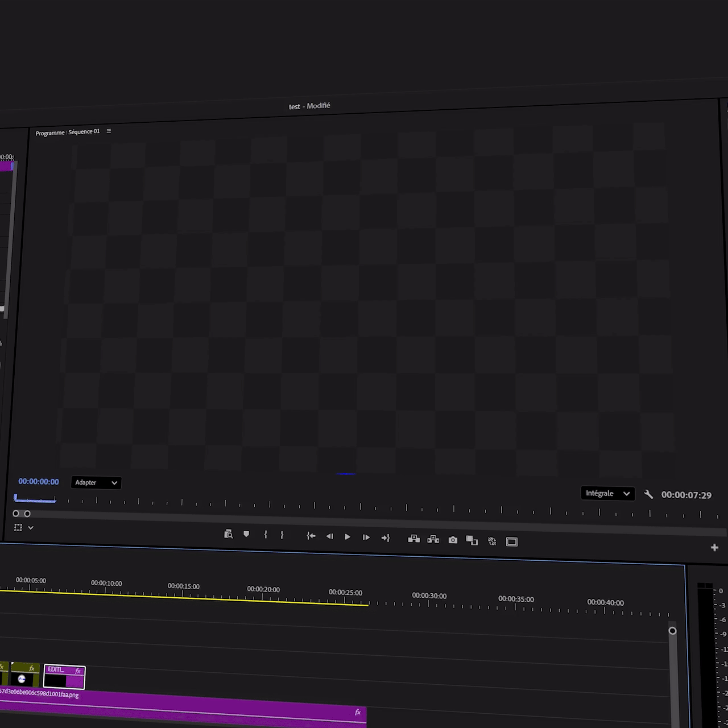Export a frame with the camera icon

[453, 540]
